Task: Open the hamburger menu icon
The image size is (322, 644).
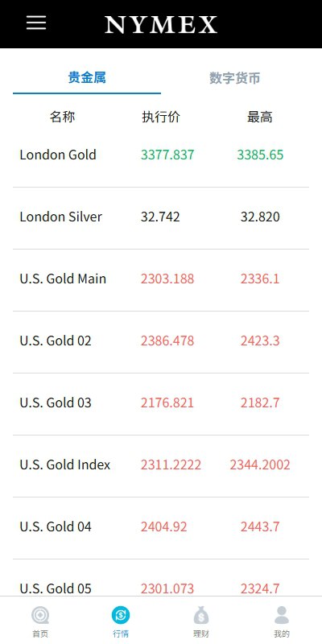Action: tap(36, 23)
